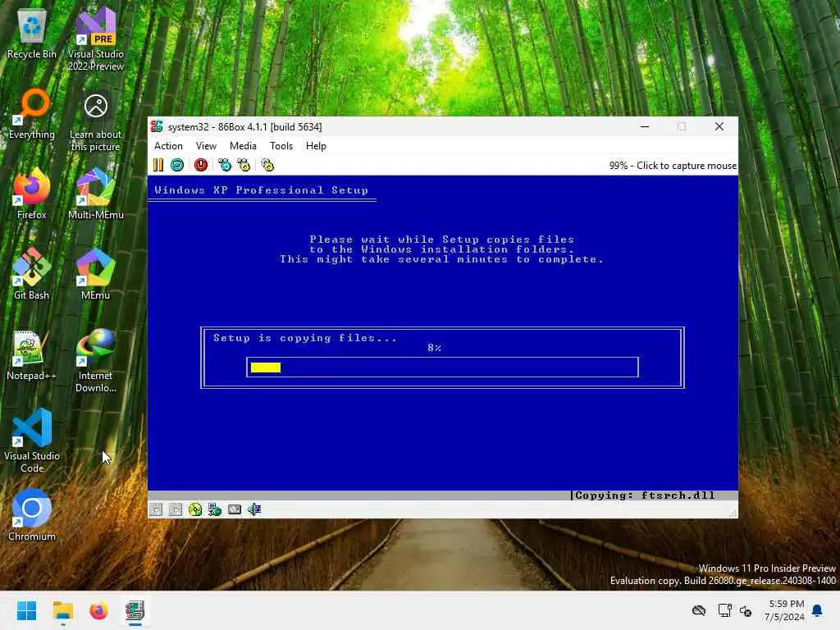Select Chromium desktop shortcut
840x630 pixels.
coord(32,516)
